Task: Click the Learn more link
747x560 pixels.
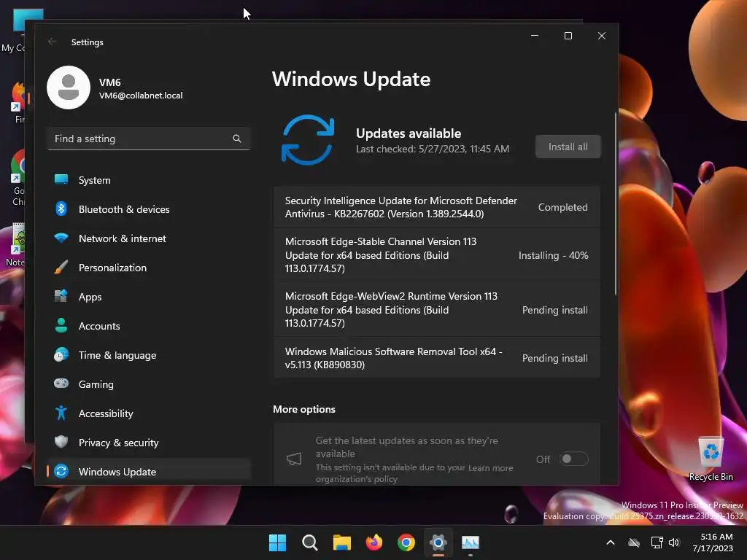Action: click(490, 468)
